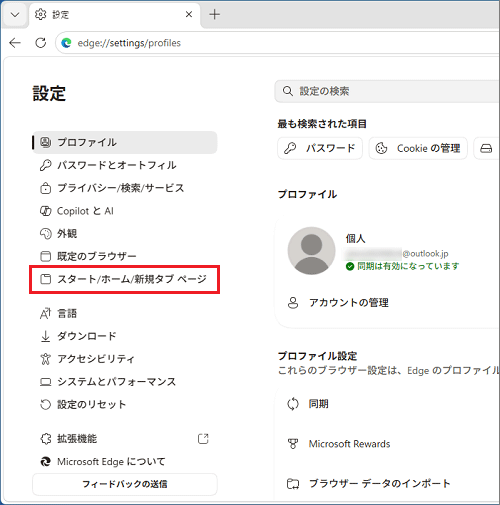Open 既定のブラウザー settings
500x505 pixels.
[x=125, y=256]
